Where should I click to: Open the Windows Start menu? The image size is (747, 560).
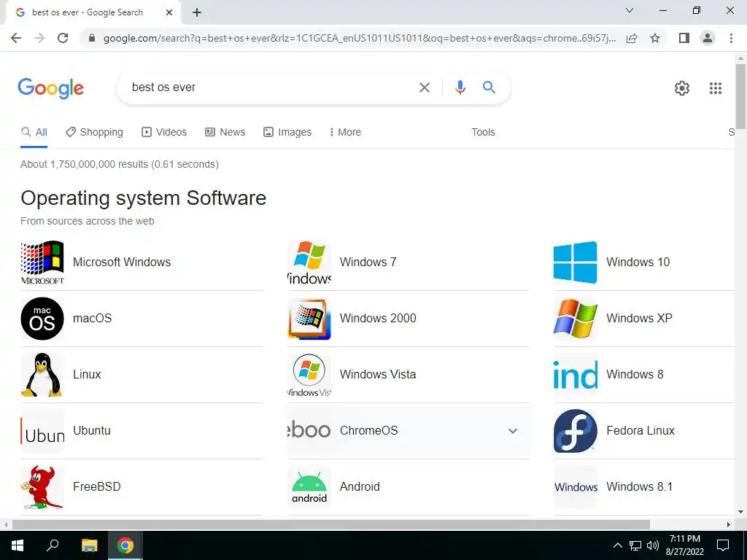pyautogui.click(x=18, y=545)
